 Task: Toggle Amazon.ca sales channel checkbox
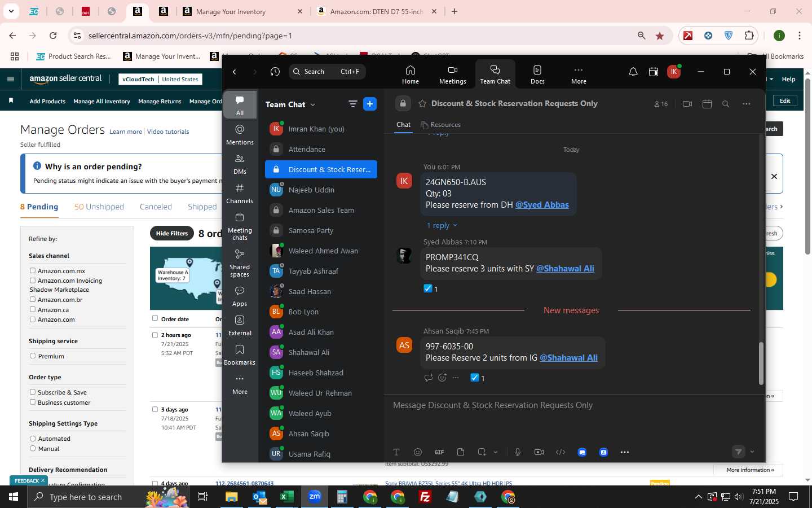33,309
